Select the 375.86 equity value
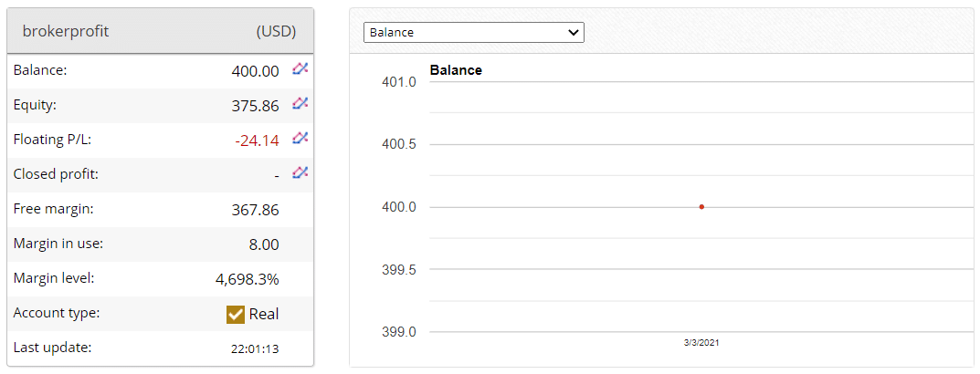 (255, 106)
